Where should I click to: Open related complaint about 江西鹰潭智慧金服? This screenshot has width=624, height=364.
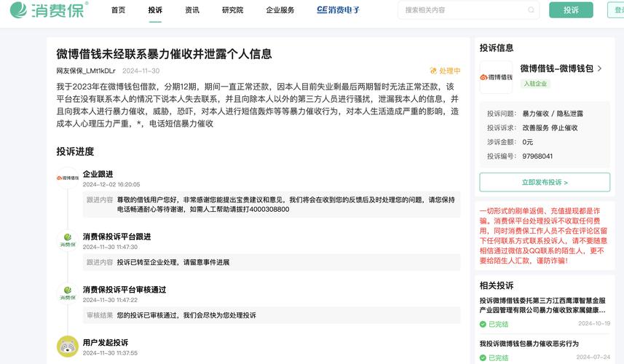click(x=542, y=305)
